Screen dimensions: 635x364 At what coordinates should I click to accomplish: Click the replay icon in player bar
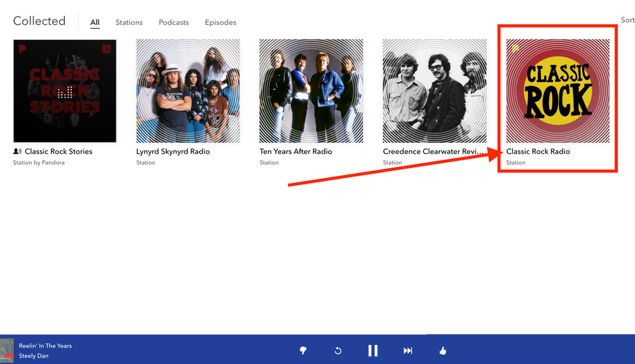tap(338, 351)
